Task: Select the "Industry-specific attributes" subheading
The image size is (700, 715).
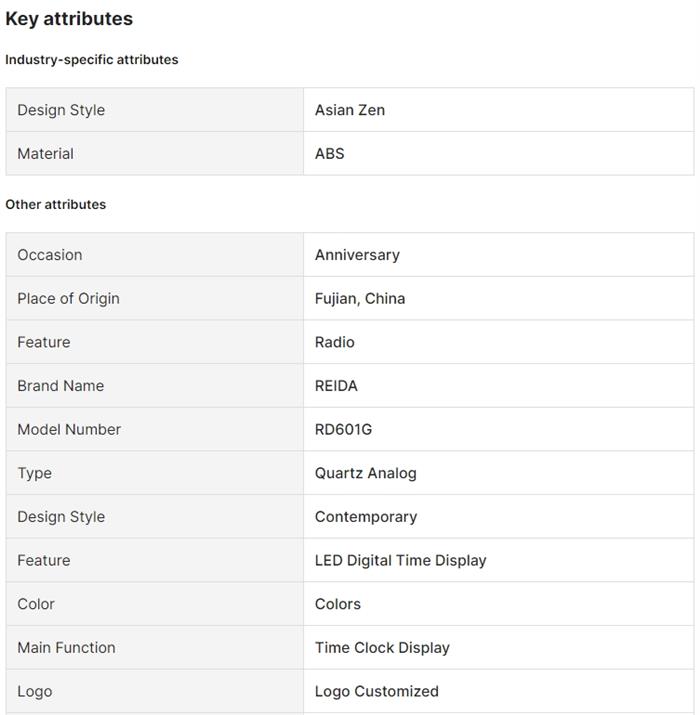Action: coord(92,60)
